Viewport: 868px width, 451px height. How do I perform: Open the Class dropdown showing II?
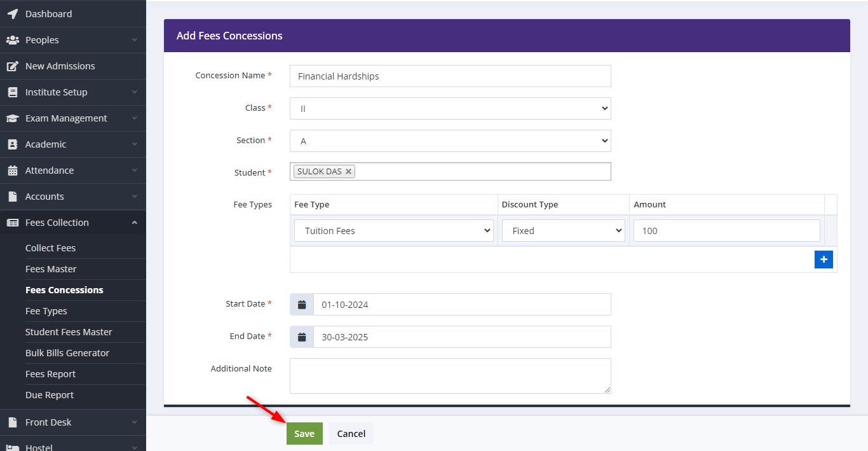tap(451, 109)
